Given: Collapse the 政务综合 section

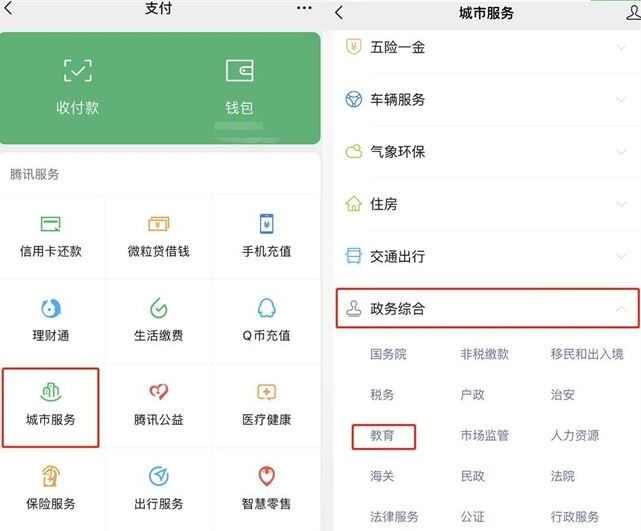Looking at the screenshot, I should 487,309.
